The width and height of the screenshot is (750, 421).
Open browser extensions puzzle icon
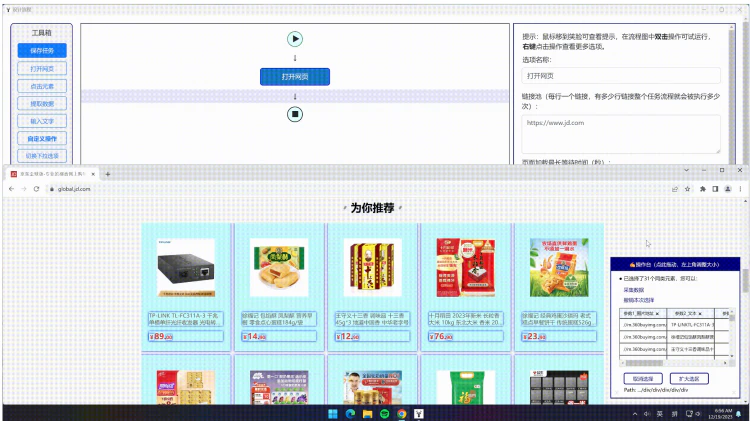tap(703, 189)
